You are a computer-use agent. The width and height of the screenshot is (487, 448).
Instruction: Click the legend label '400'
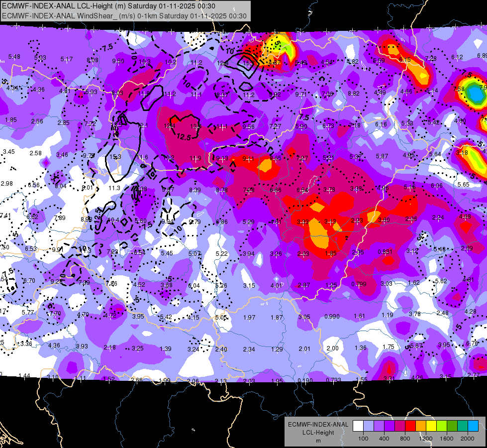pyautogui.click(x=384, y=439)
